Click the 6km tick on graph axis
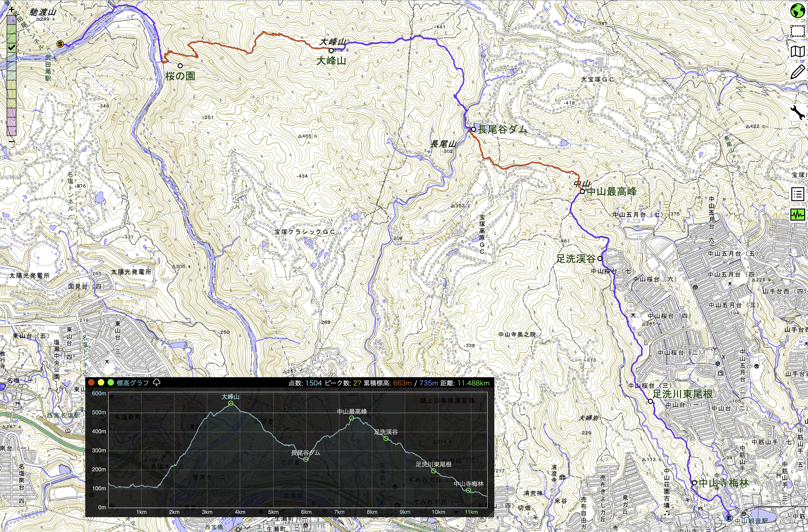 click(x=306, y=512)
